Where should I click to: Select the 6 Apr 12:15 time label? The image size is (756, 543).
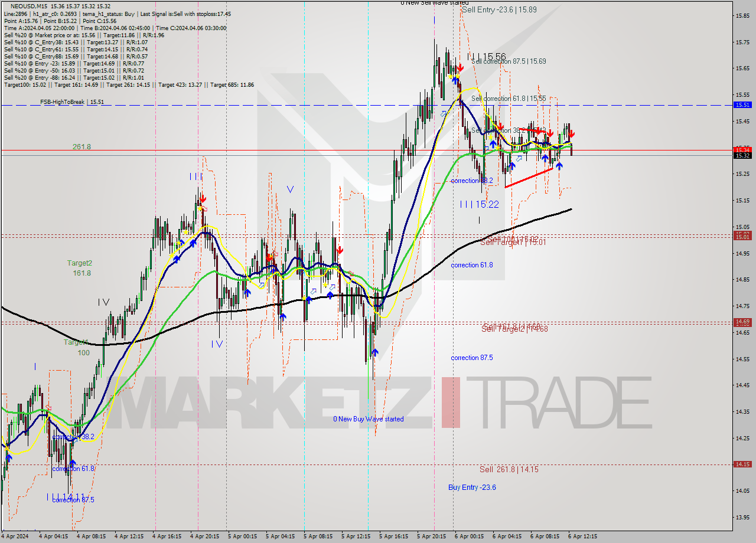tap(582, 537)
